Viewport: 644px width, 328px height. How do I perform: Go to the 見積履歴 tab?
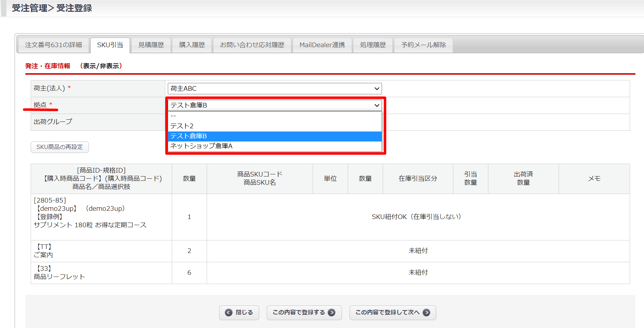click(x=151, y=45)
